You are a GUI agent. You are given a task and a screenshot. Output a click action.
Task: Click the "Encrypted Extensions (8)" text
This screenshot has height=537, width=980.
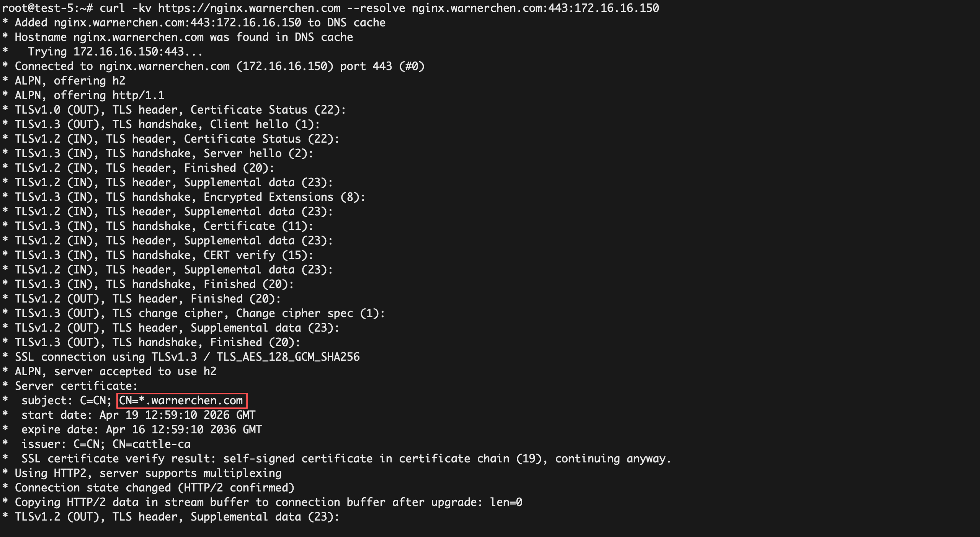(x=284, y=197)
